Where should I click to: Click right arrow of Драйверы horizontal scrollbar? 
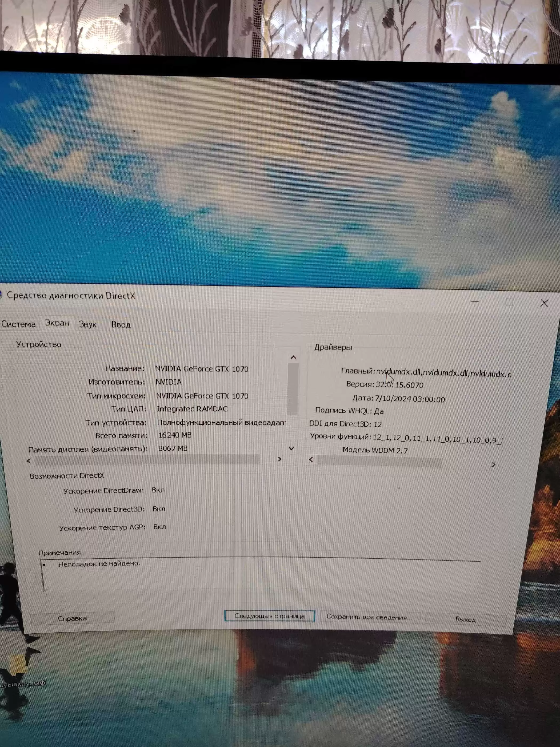(494, 465)
